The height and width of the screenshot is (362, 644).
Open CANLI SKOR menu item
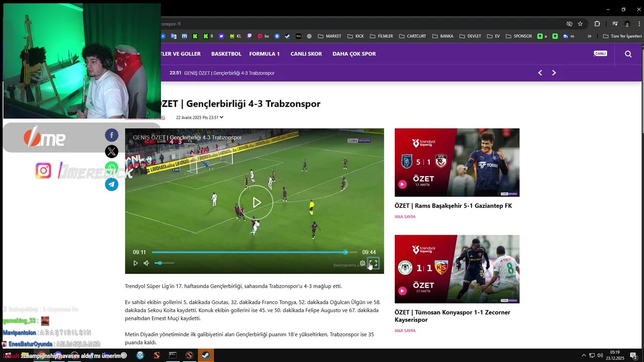(306, 54)
